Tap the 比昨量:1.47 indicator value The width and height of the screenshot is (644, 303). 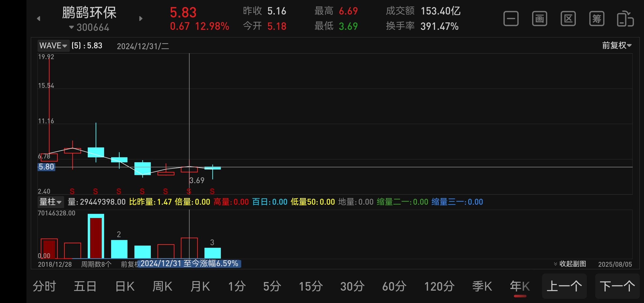tap(150, 202)
